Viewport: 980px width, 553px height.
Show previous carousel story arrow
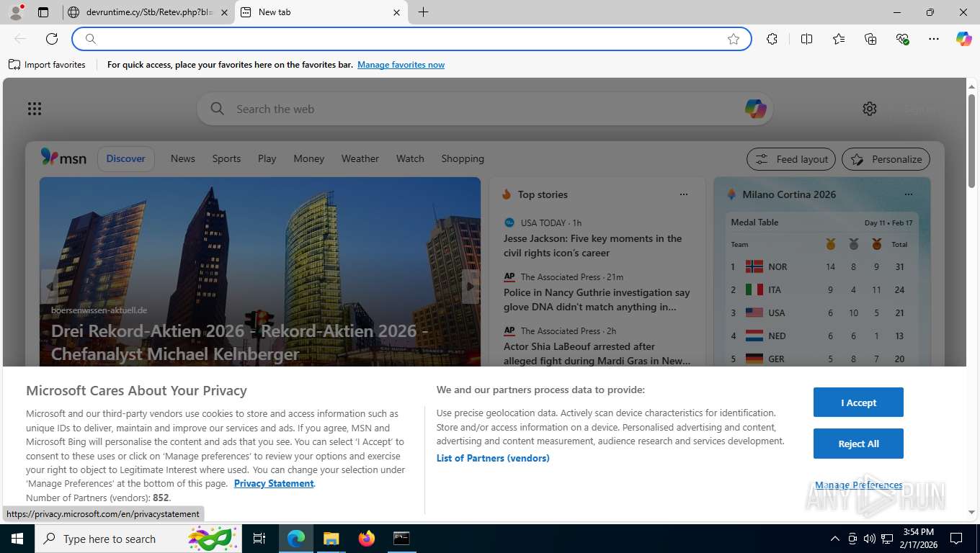(x=49, y=287)
